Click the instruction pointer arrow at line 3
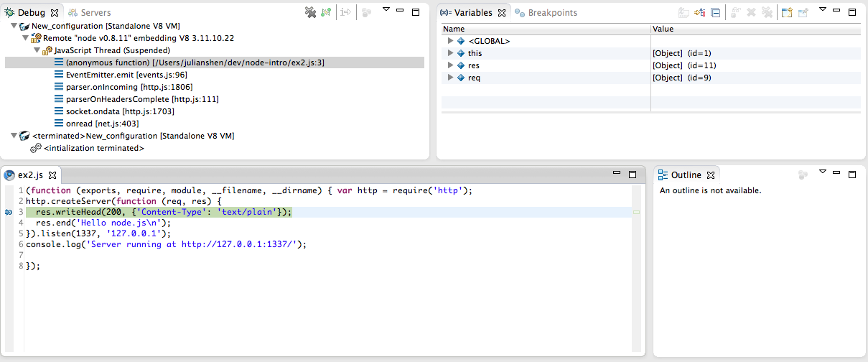This screenshot has height=362, width=868. click(9, 213)
